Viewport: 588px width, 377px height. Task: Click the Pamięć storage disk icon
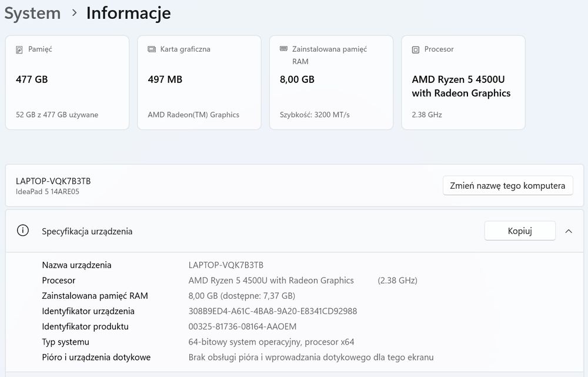pos(19,49)
